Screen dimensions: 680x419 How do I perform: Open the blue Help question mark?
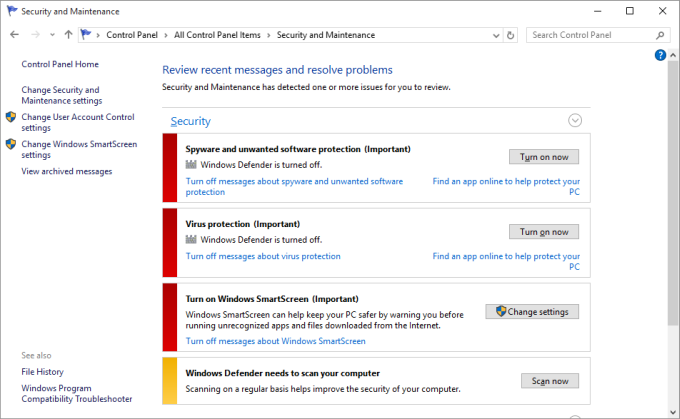coord(660,56)
